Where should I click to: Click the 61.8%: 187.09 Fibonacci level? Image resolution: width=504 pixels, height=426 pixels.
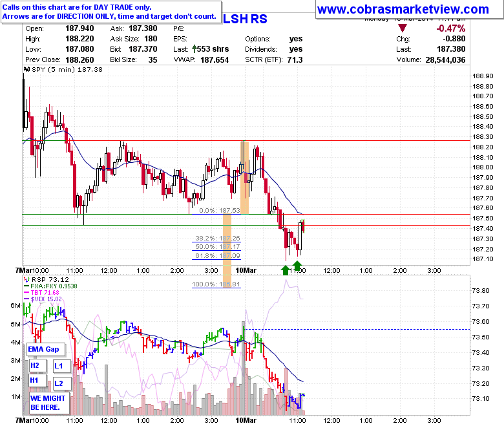218,255
